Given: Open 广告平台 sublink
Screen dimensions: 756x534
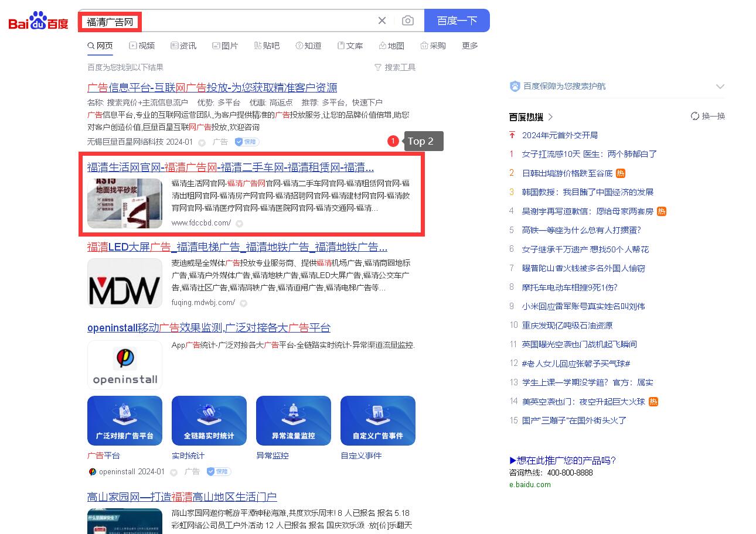Looking at the screenshot, I should [104, 456].
